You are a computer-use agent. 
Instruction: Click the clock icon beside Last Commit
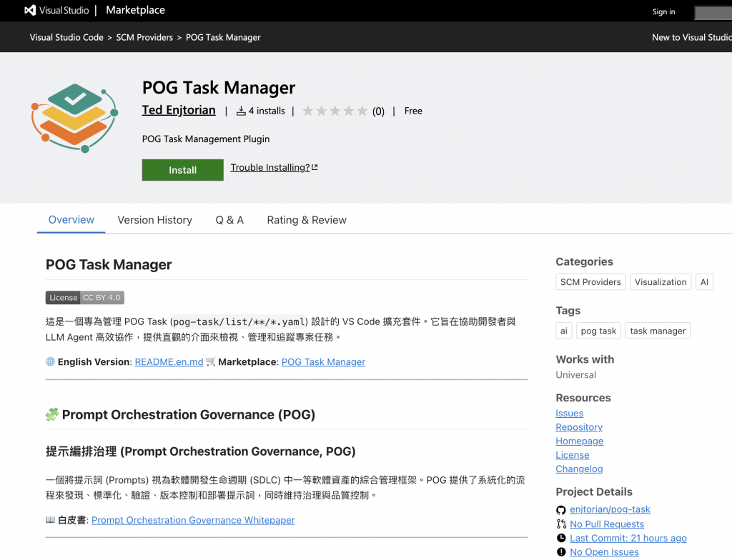pyautogui.click(x=560, y=538)
